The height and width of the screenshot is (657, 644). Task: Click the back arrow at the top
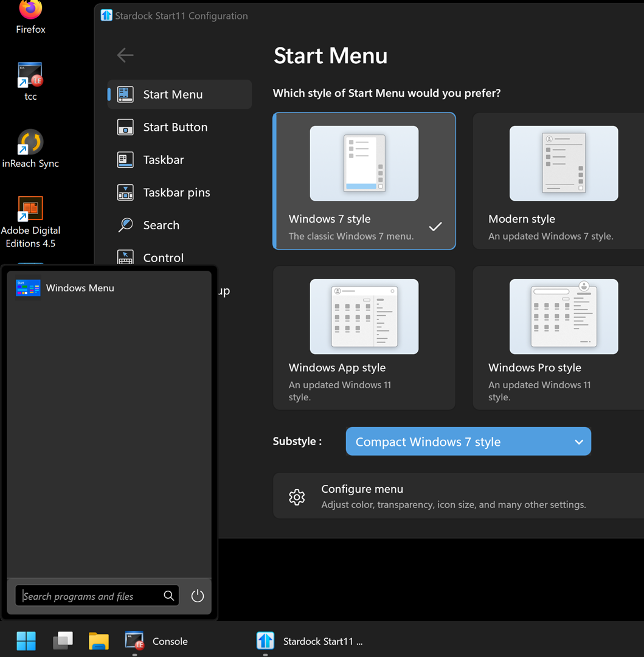125,55
